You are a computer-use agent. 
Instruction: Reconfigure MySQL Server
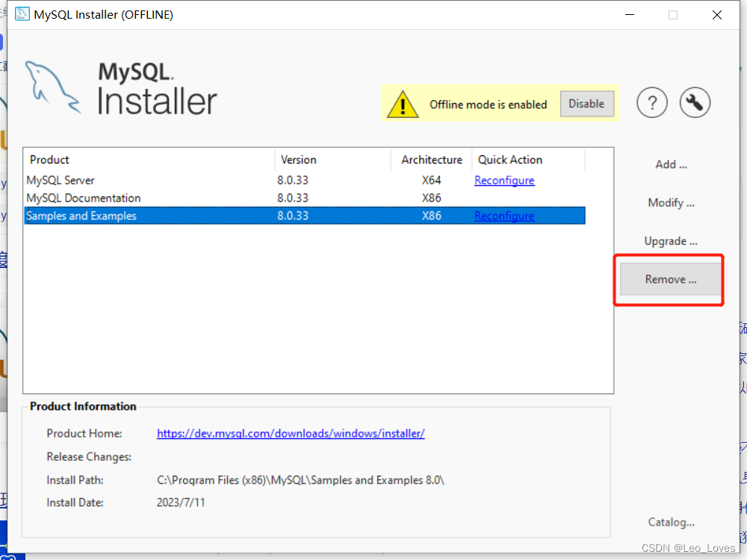pyautogui.click(x=504, y=180)
